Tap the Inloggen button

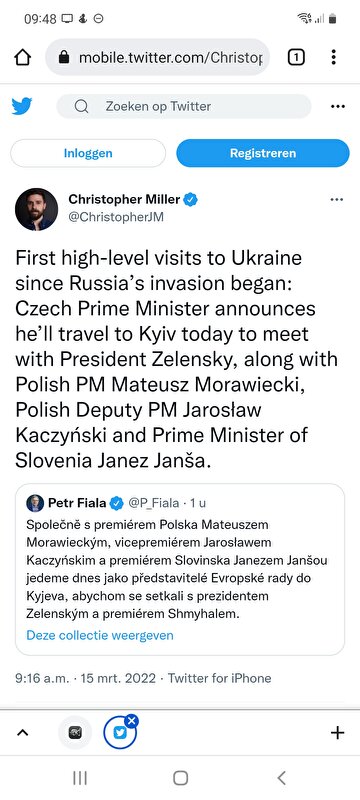pos(88,153)
